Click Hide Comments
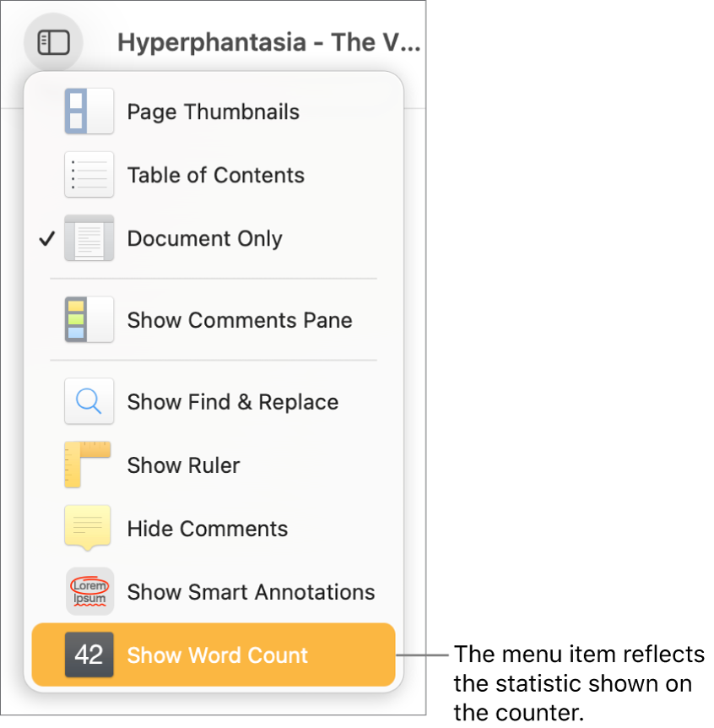The image size is (714, 728). pyautogui.click(x=207, y=528)
